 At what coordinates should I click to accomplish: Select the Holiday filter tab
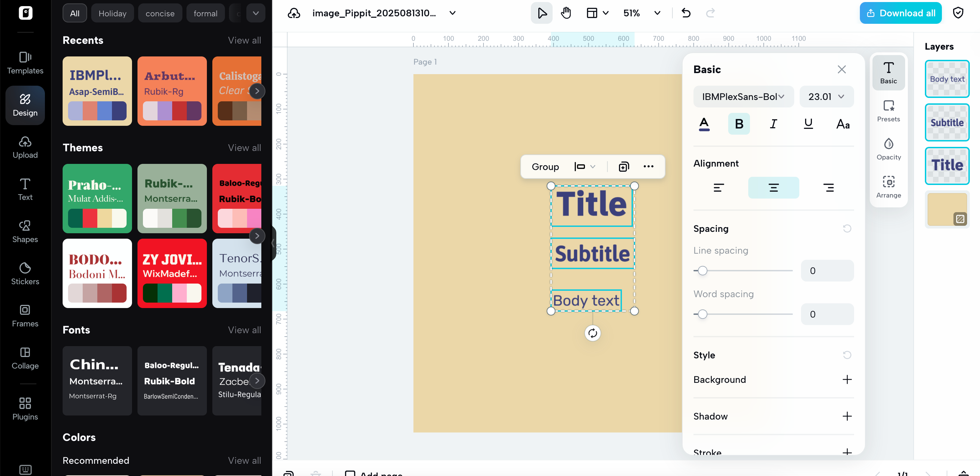coord(112,13)
